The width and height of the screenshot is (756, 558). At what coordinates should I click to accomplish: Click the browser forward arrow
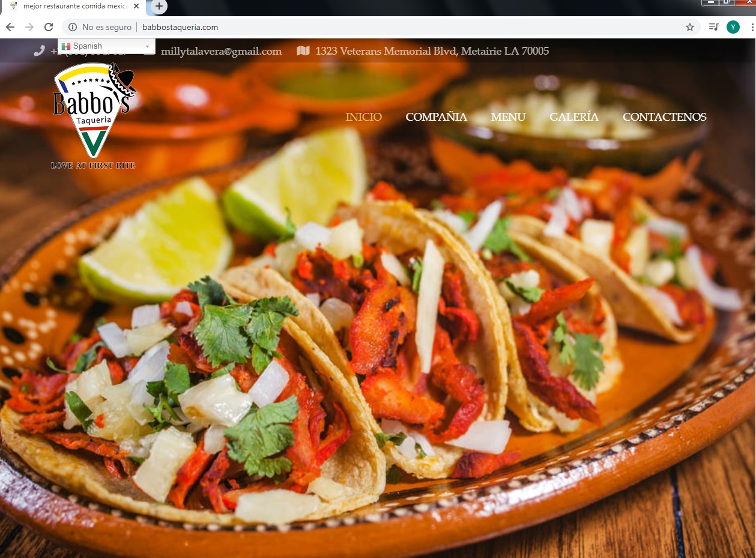point(29,27)
